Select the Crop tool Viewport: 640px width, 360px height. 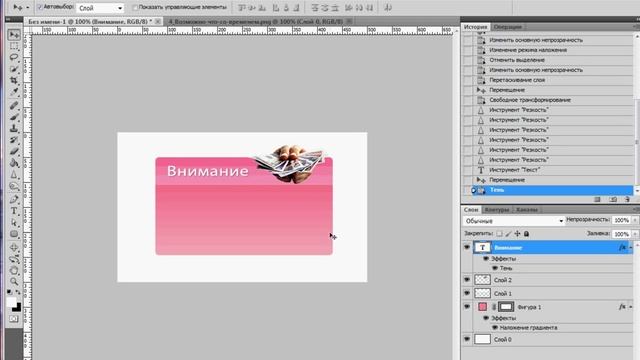[x=14, y=80]
